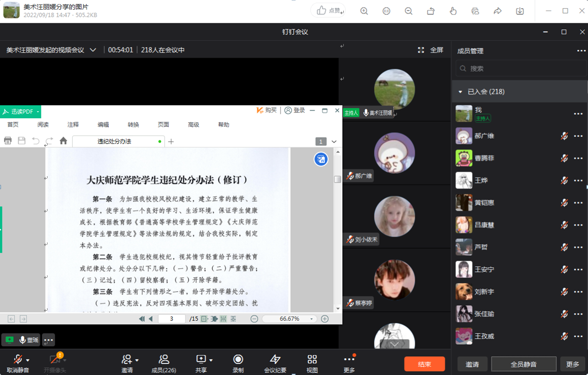Click the zoom out magnifier icon

[x=409, y=11]
